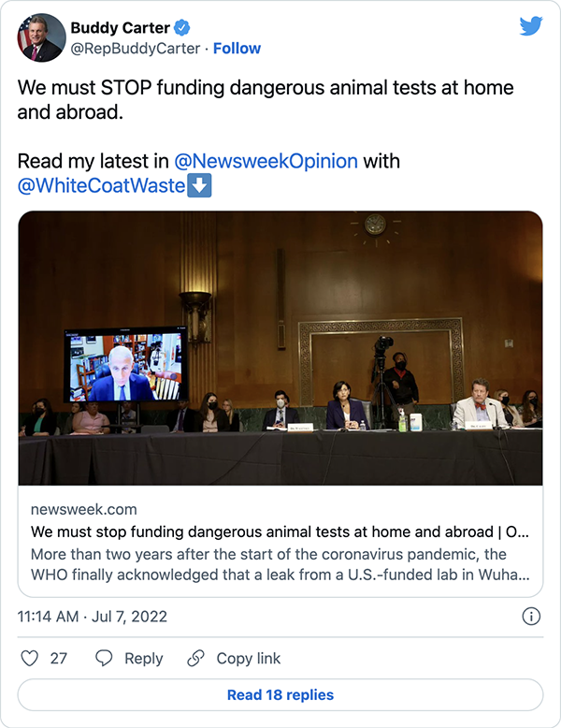Click the down arrow emoji
Screen dimensions: 561x728
pyautogui.click(x=200, y=185)
